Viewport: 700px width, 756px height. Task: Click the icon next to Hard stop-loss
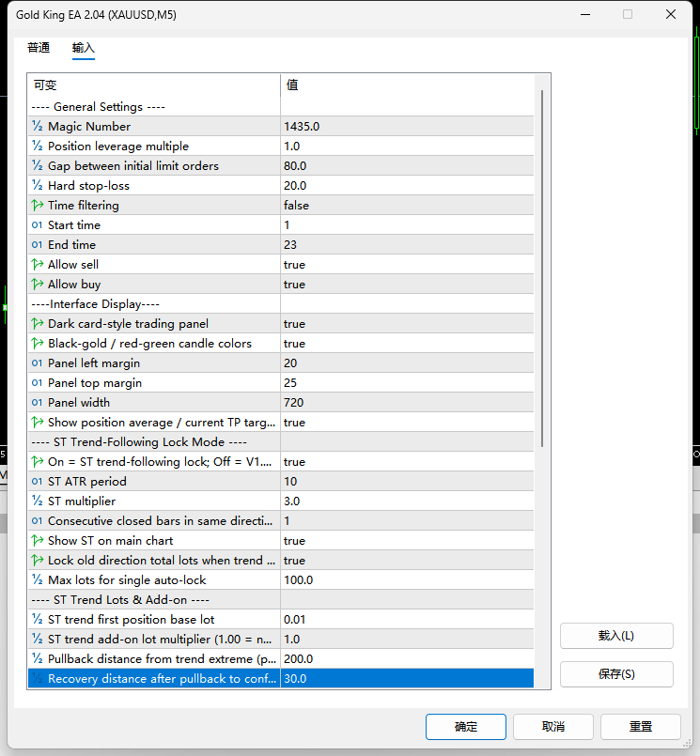coord(38,186)
